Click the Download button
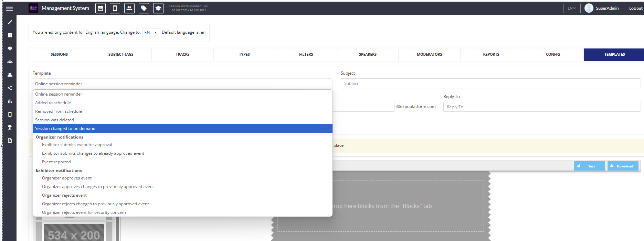The image size is (644, 241). [622, 166]
